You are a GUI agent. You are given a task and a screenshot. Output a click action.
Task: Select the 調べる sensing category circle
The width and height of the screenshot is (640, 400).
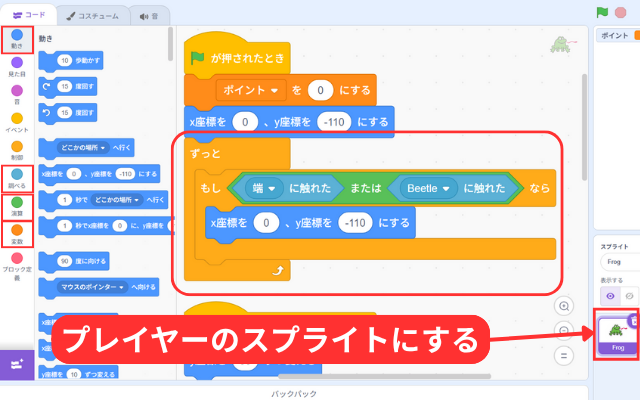(x=17, y=174)
